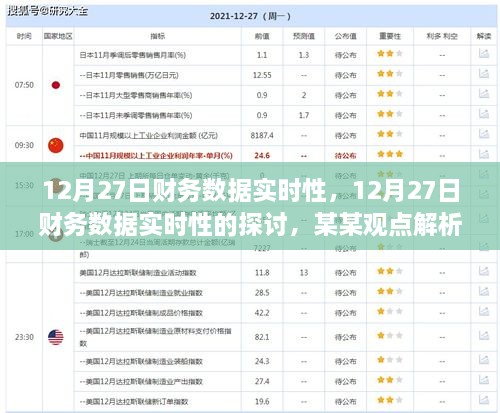Open chart icon for the 19.6 new orders index row
500x413 pixels.
point(484,400)
